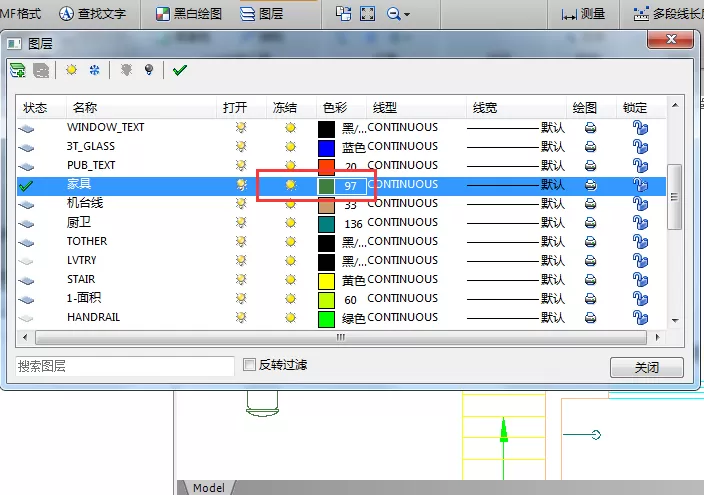The image size is (704, 495).
Task: Open the 查找文字 tool in main toolbar
Action: point(92,14)
